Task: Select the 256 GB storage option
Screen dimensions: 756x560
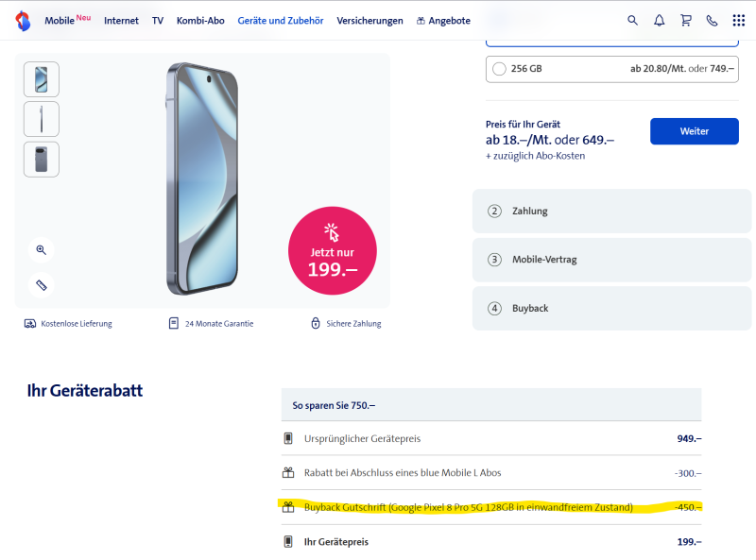Action: click(x=500, y=68)
